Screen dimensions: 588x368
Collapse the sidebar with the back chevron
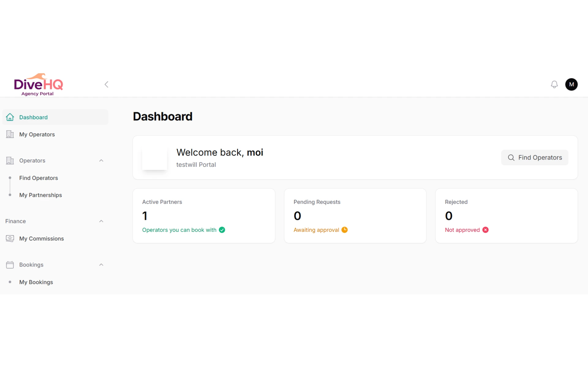pos(106,84)
